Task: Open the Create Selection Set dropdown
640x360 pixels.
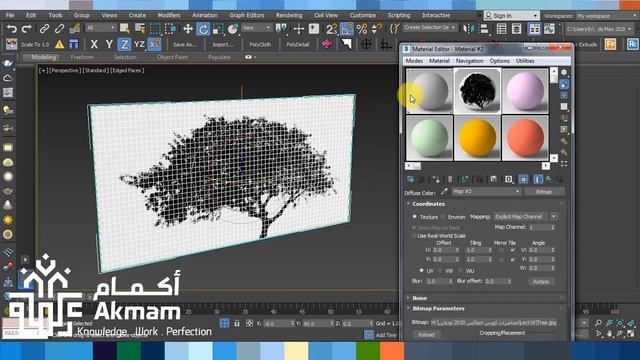Action: pos(429,27)
